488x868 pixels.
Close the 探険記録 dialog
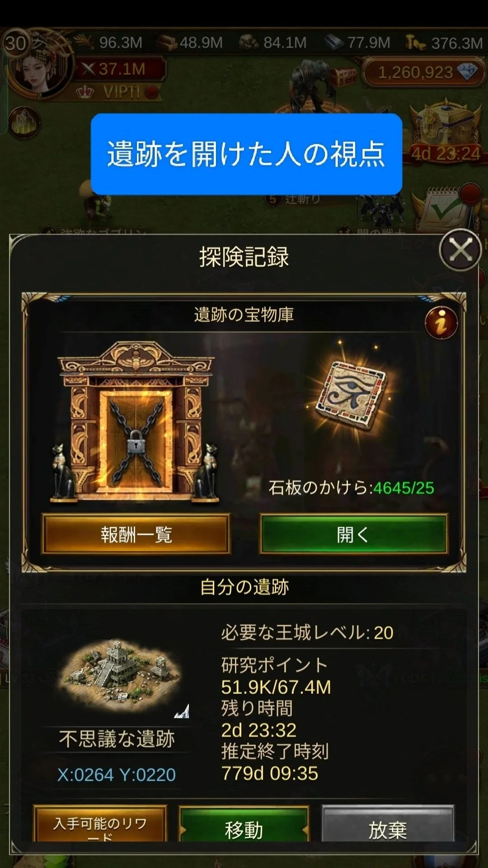(460, 250)
